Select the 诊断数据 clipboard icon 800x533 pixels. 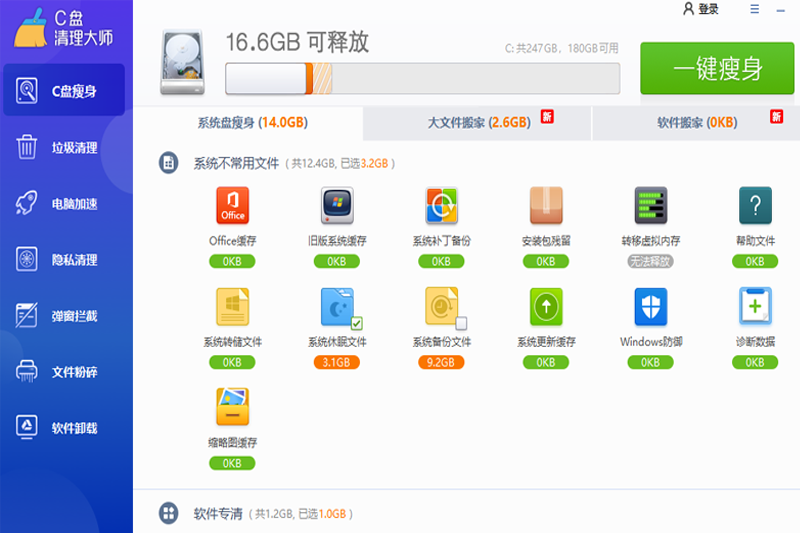[x=755, y=306]
